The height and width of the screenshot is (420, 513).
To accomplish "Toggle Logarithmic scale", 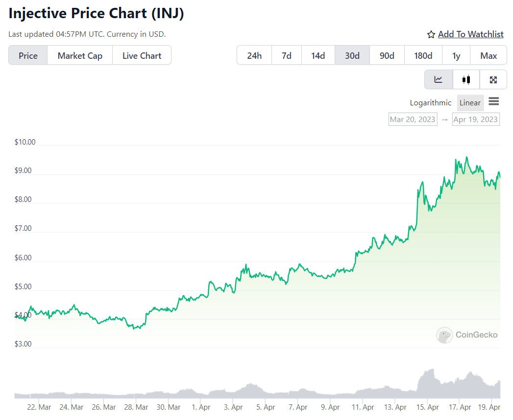I will [x=431, y=103].
